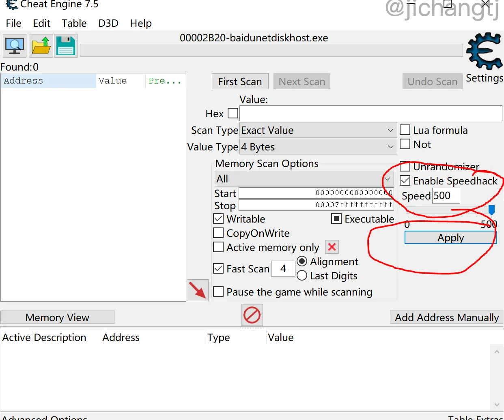The width and height of the screenshot is (504, 420).
Task: Click the Active column header
Action: coord(16,337)
